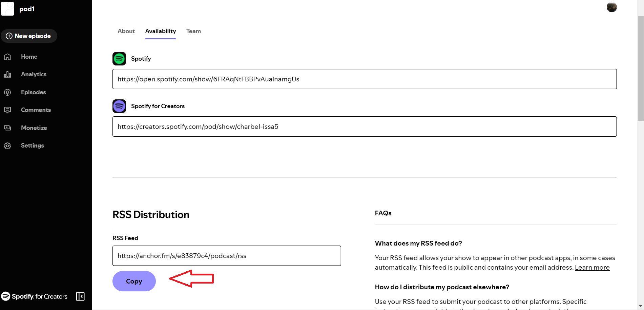Click the Spotify show URL field
644x310 pixels.
click(364, 79)
